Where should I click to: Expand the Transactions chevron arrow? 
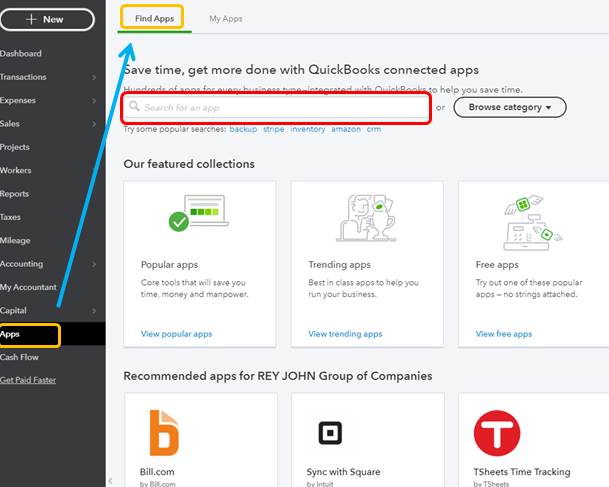pyautogui.click(x=94, y=77)
